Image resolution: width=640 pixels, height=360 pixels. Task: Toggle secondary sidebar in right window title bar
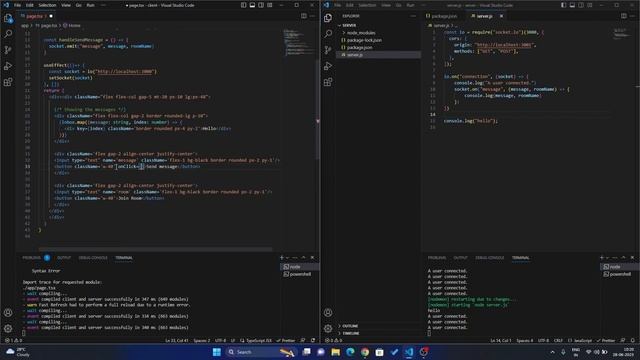581,5
